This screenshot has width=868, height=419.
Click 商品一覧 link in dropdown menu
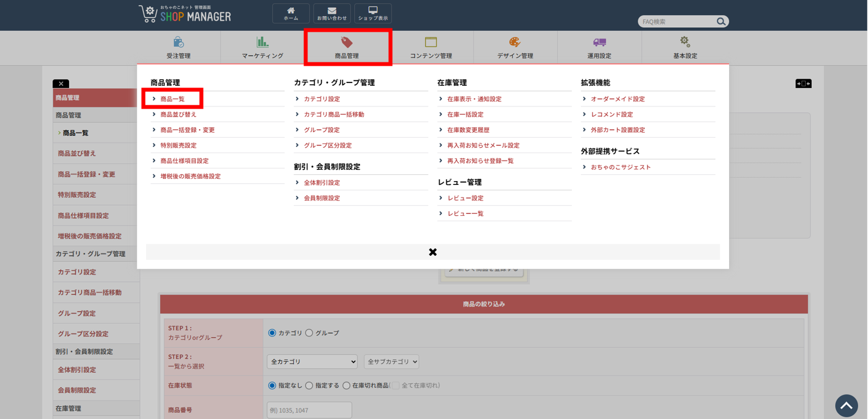point(172,99)
